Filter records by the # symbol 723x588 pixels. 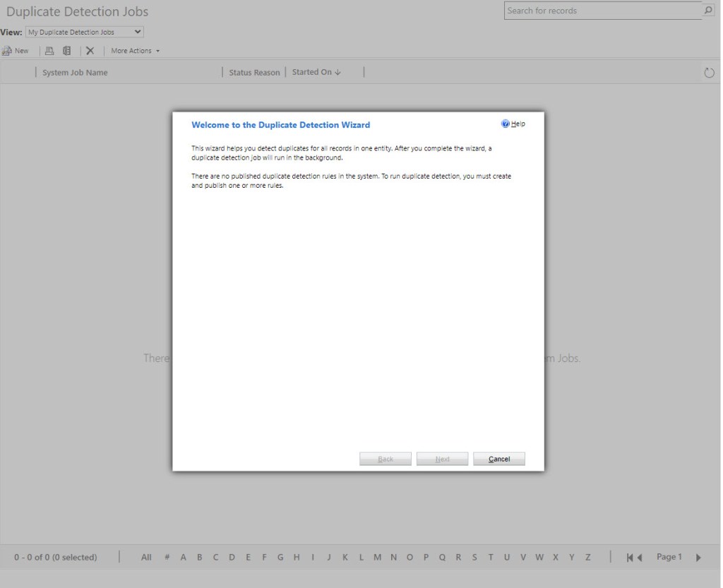(167, 558)
